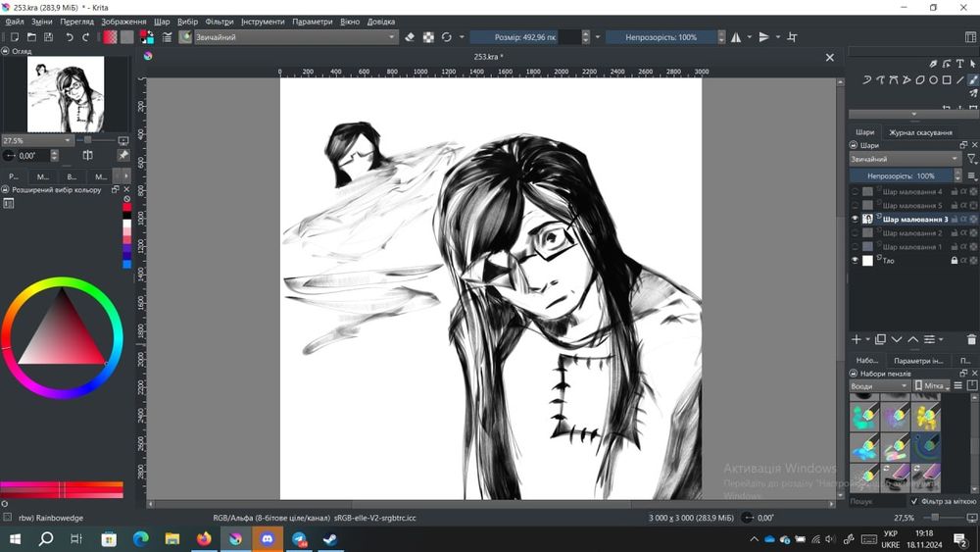980x552 pixels.
Task: Save the document with the toolbar floppy icon
Action: coord(49,37)
